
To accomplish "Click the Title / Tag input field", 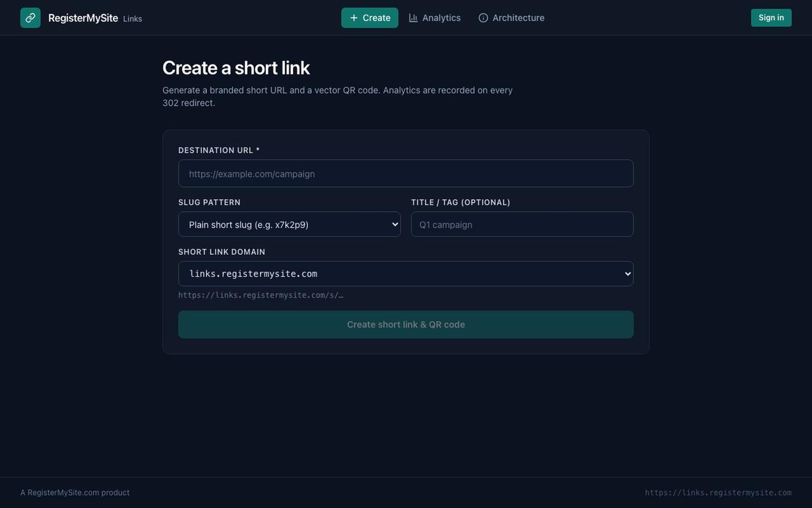I will [522, 224].
